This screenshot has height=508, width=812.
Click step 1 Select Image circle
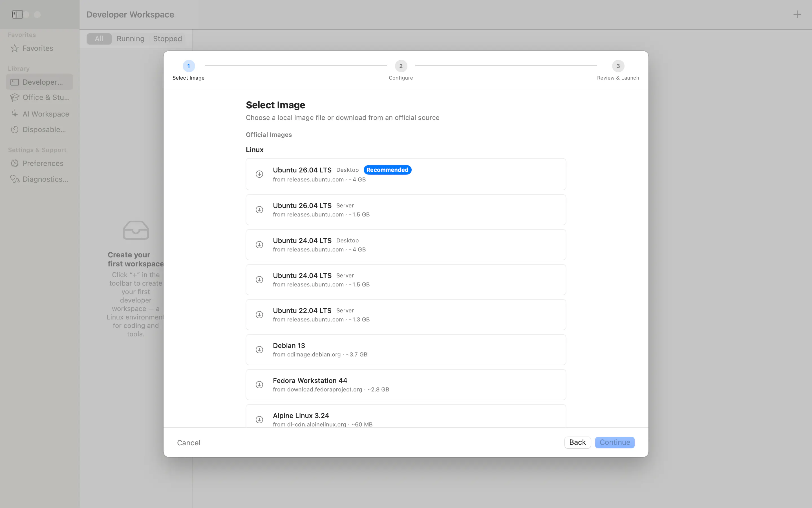coord(189,66)
